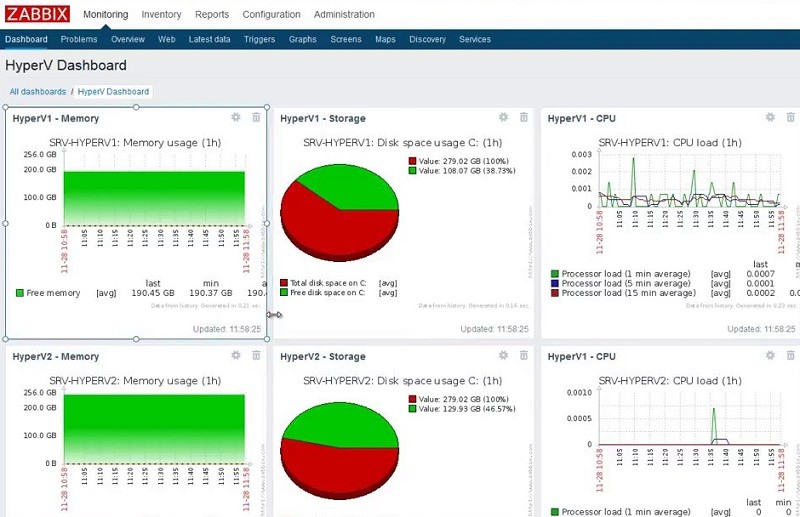Delete HyperV1 - Memory widget with trash icon

[x=256, y=117]
